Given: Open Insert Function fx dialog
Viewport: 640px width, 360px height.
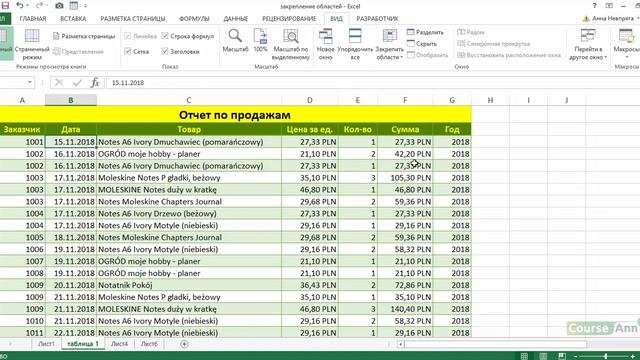Looking at the screenshot, I should tap(95, 82).
